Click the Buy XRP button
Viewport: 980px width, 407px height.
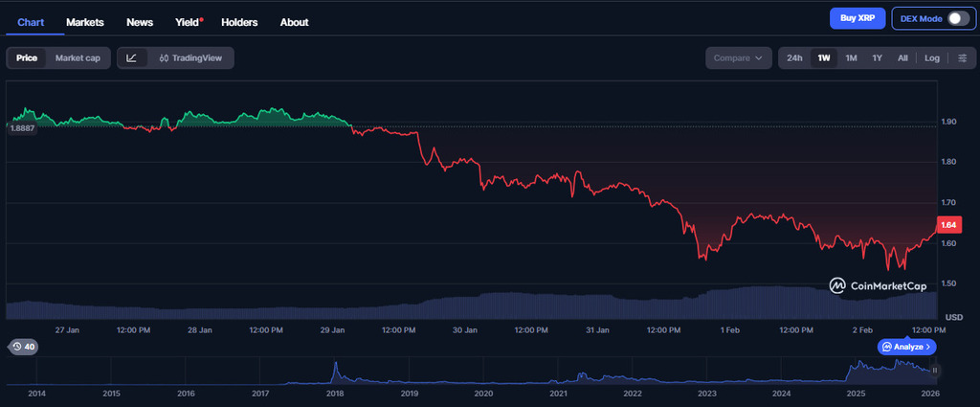click(x=857, y=18)
